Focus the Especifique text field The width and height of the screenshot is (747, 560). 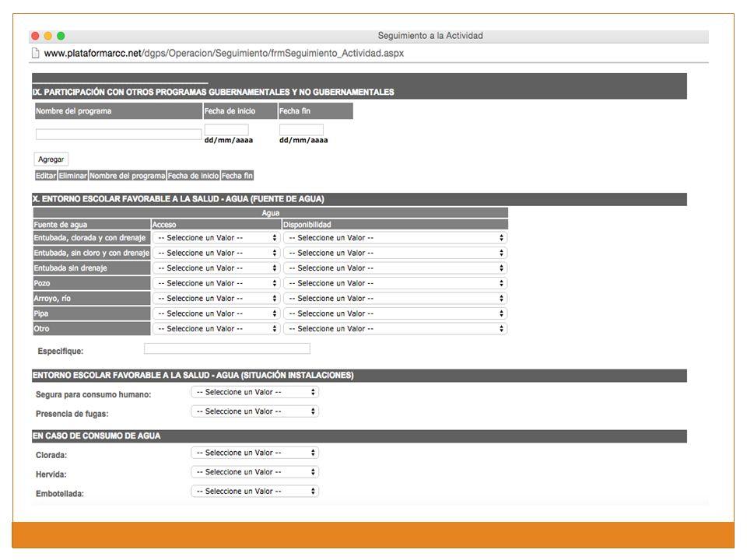(x=226, y=348)
